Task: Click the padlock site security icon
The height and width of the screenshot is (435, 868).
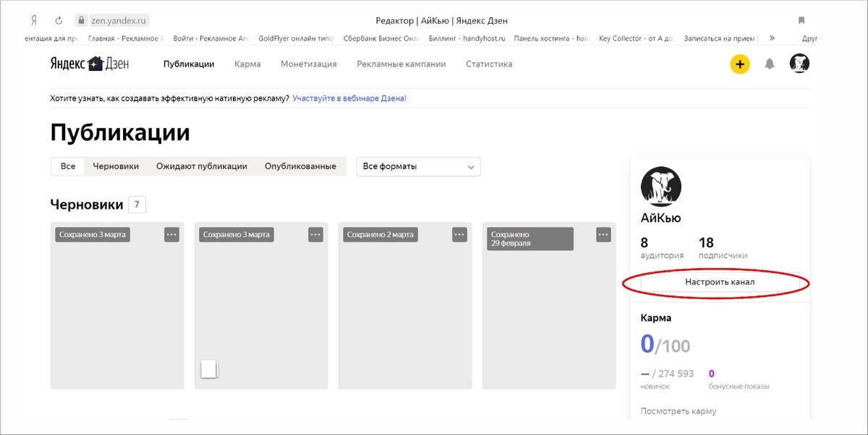Action: pos(81,20)
